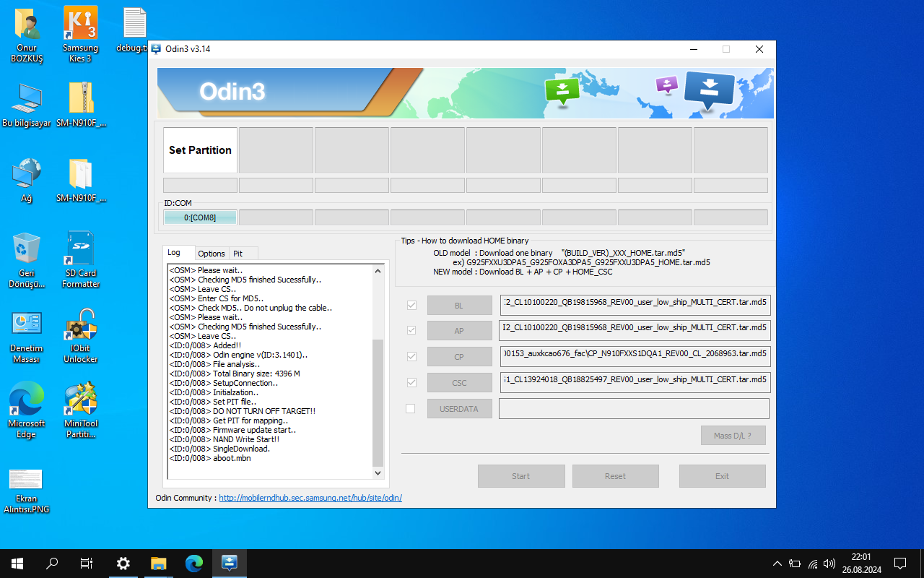Select the debug text file on the desktop
The height and width of the screenshot is (578, 924).
pyautogui.click(x=134, y=30)
